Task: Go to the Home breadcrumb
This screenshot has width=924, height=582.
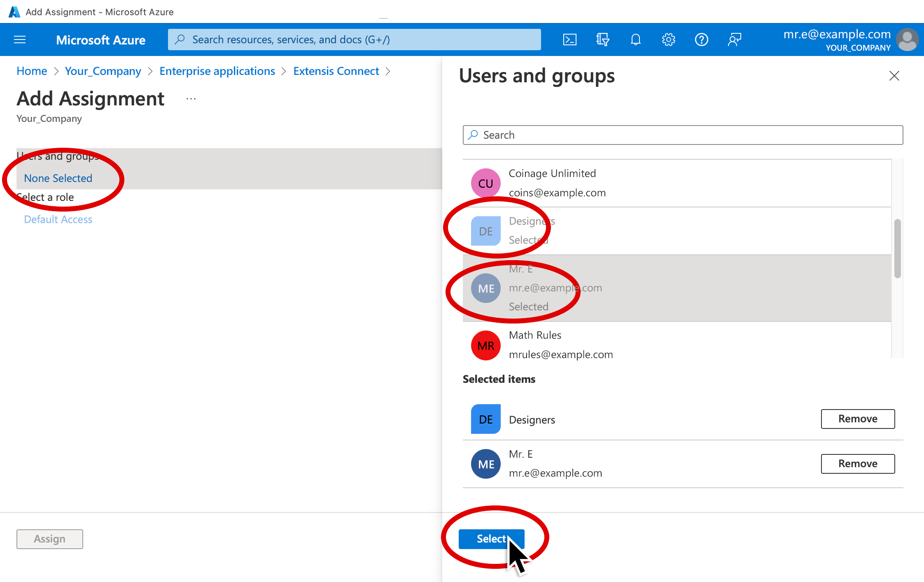Action: [32, 71]
